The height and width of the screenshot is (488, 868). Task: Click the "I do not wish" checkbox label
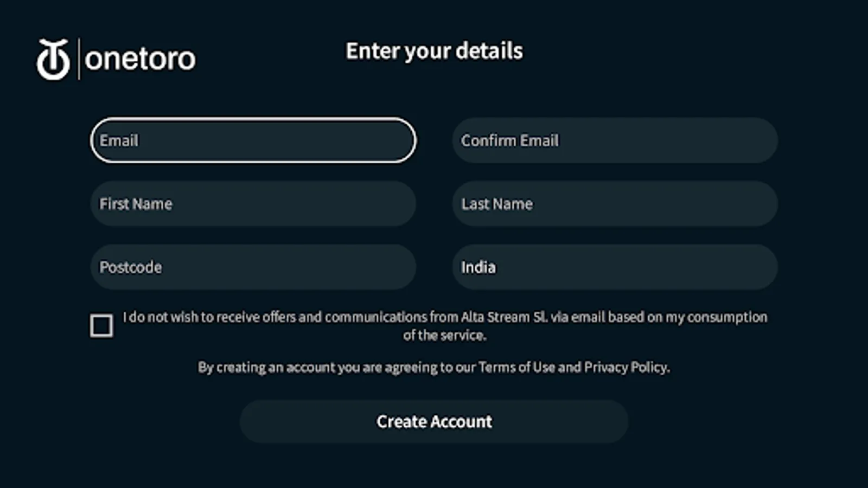[163, 317]
